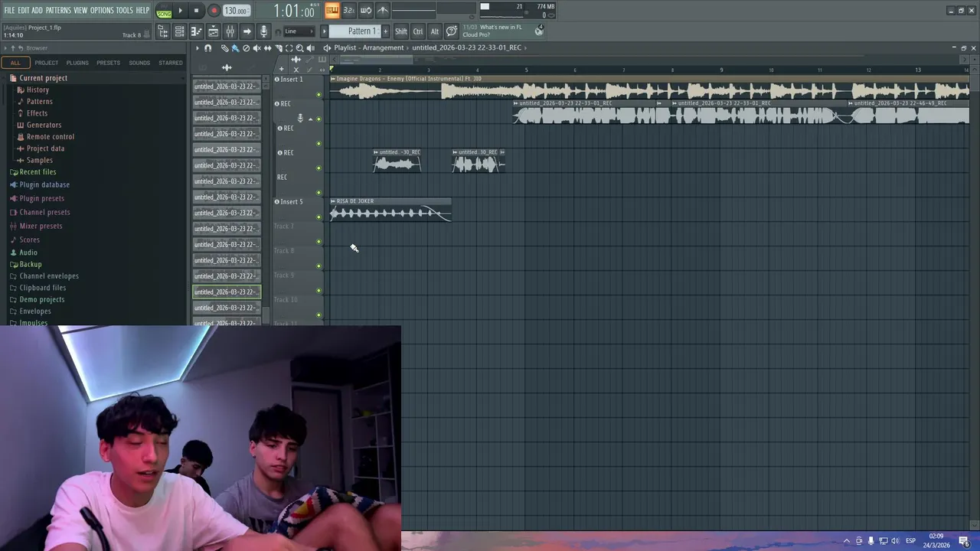Toggle the Shift typing key button
The height and width of the screenshot is (551, 980).
point(401,31)
